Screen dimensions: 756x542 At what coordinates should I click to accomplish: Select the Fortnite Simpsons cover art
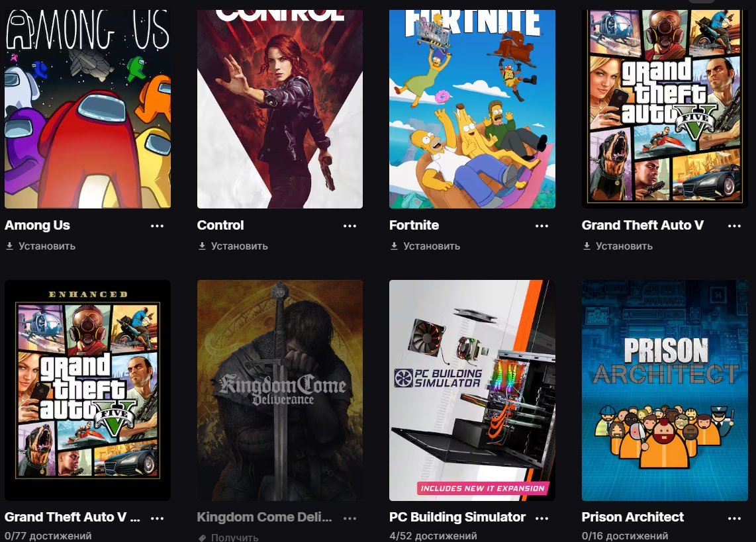(x=473, y=109)
